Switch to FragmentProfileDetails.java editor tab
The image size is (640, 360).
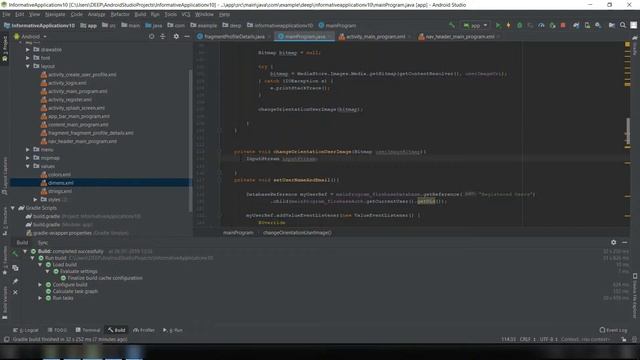pyautogui.click(x=233, y=36)
